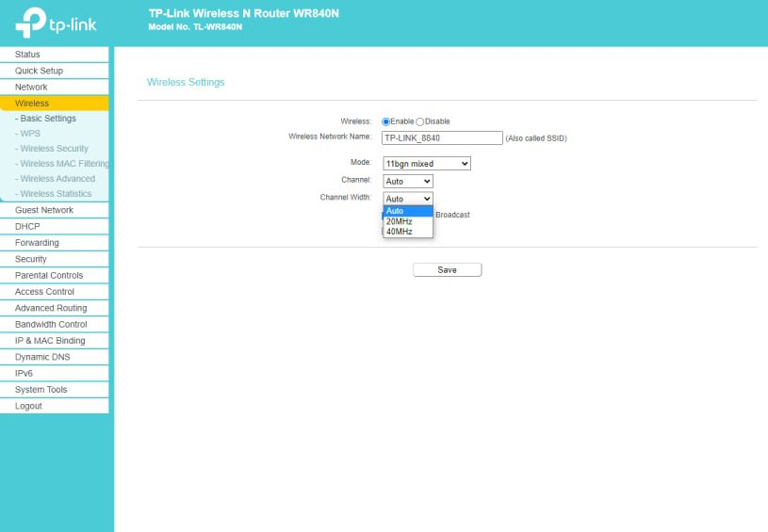768x532 pixels.
Task: Click the Channel Width label
Action: [x=346, y=197]
